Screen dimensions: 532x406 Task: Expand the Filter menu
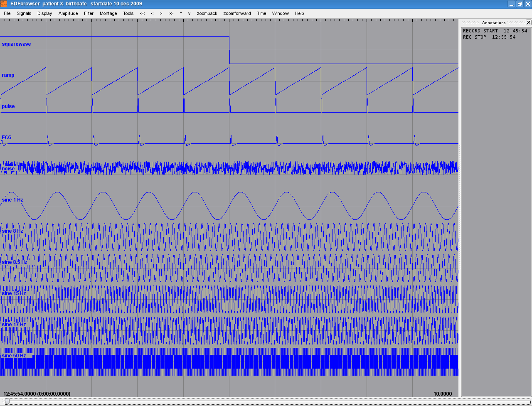(x=89, y=13)
